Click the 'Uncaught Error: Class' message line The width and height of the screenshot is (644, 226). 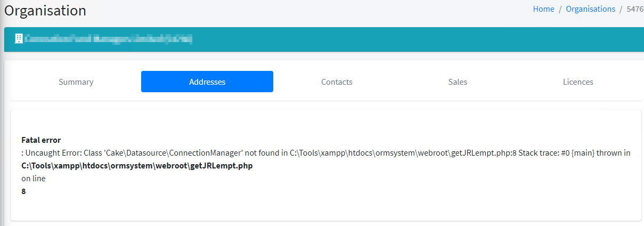(x=326, y=153)
